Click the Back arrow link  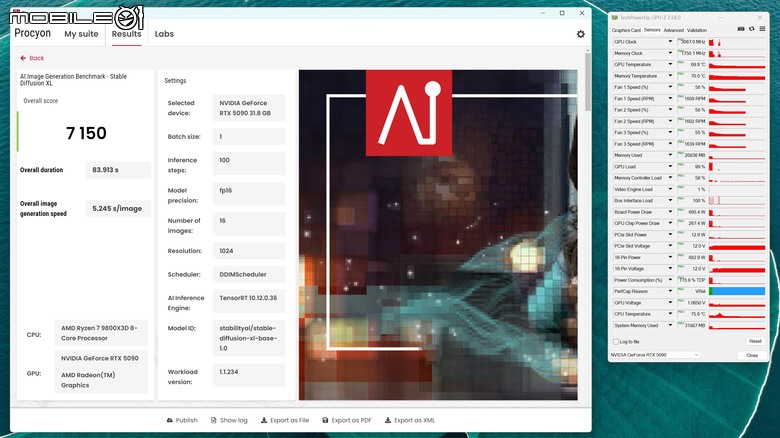[x=32, y=58]
